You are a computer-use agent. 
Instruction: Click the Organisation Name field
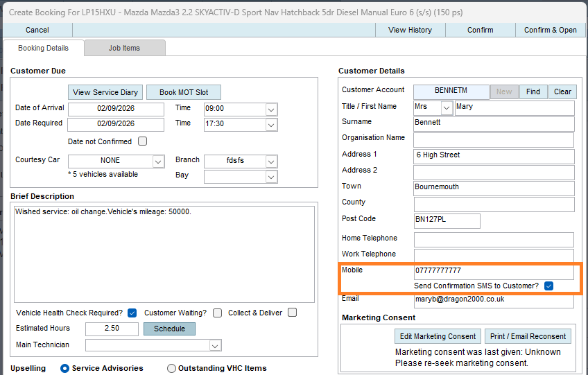point(494,140)
